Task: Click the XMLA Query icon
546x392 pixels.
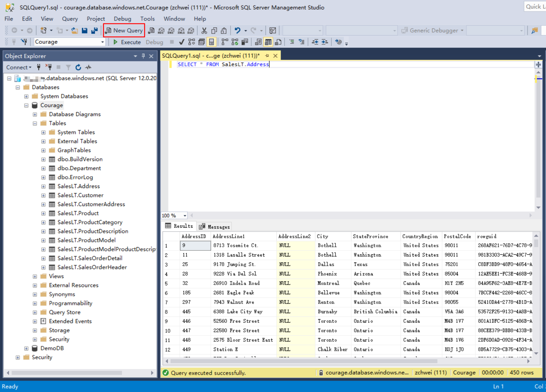Action: pyautogui.click(x=181, y=30)
